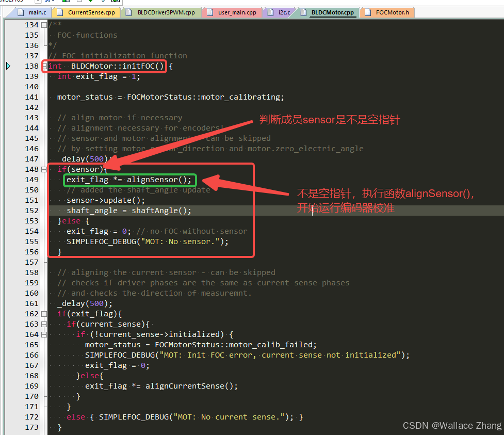Click 'shaft_angle = shaftAngle();' line
The height and width of the screenshot is (435, 504).
coord(129,211)
